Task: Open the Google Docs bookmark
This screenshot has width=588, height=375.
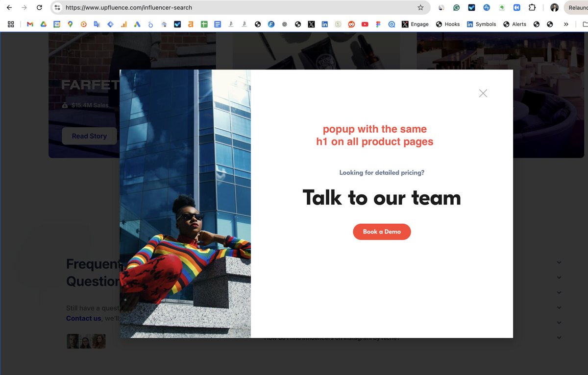Action: coord(218,24)
